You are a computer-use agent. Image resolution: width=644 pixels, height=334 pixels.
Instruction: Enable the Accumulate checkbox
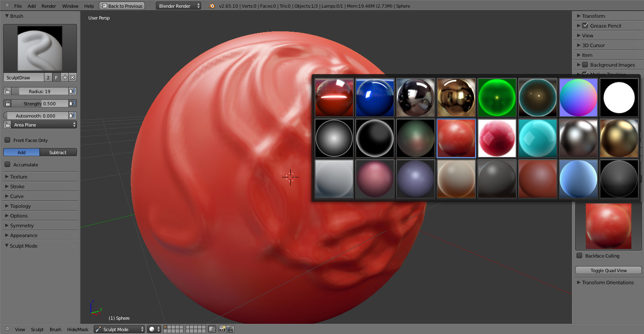(x=7, y=164)
